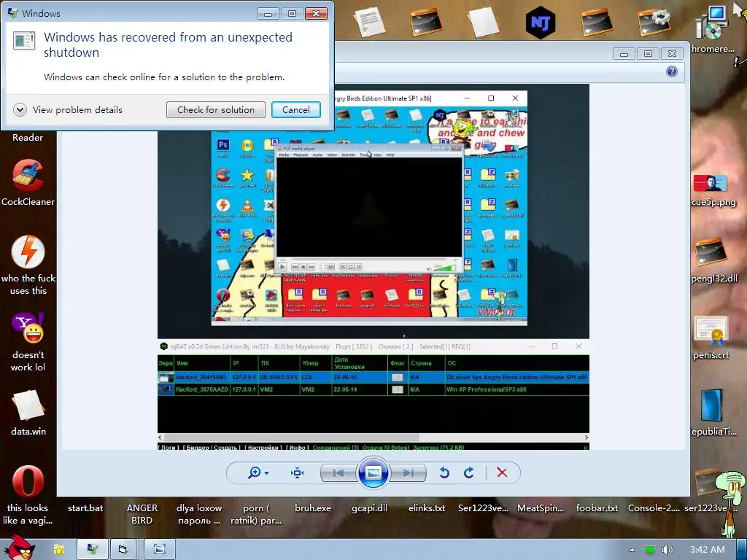Open Photo Viewer help via question mark icon
The image size is (747, 560).
click(x=672, y=71)
